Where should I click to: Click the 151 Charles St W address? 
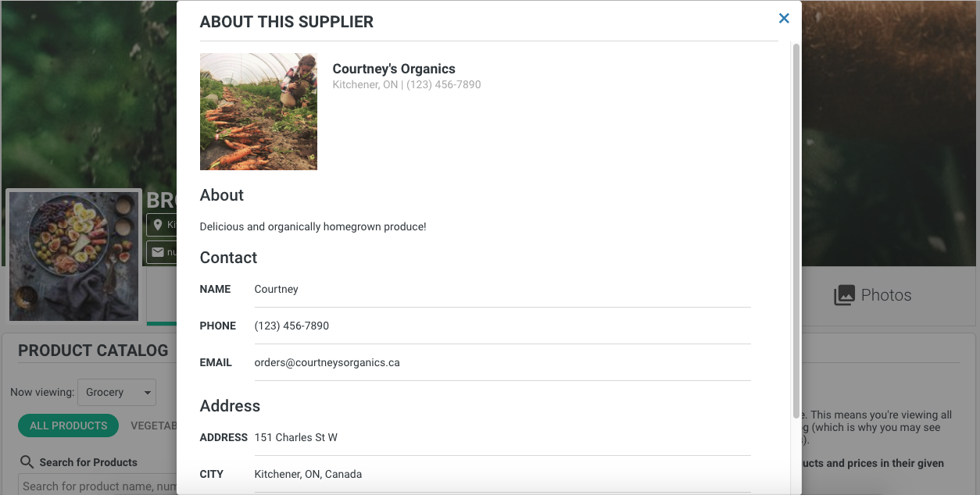(296, 437)
